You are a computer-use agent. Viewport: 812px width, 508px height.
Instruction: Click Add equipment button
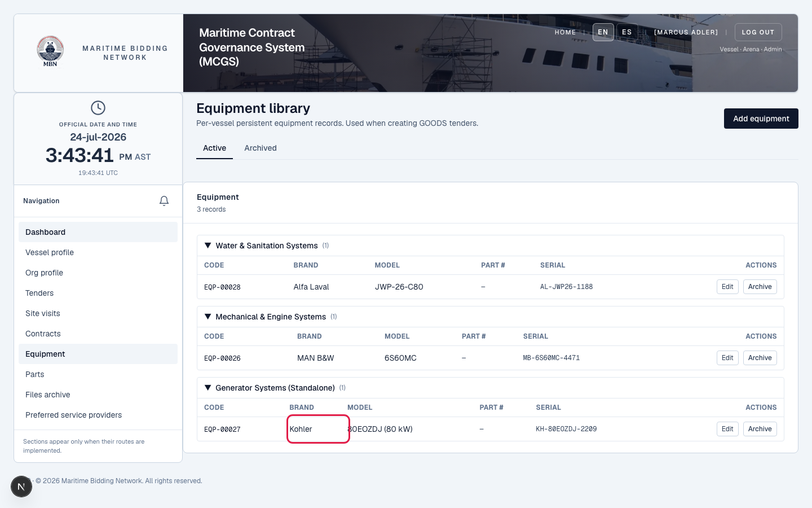click(761, 119)
